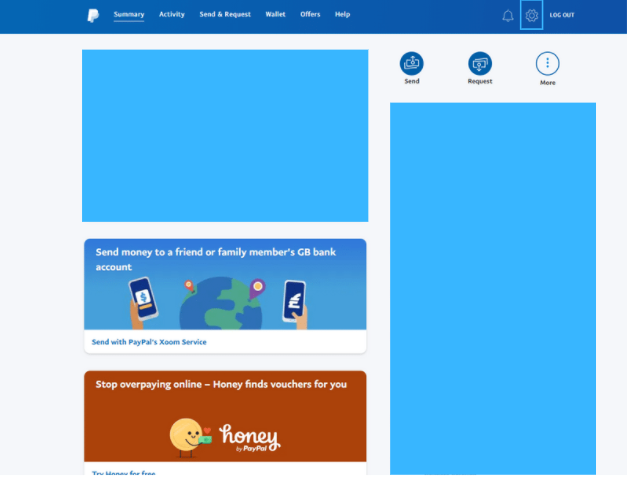Viewport: 629px width, 477px height.
Task: Click the 'Request' label under the icon
Action: tap(481, 81)
